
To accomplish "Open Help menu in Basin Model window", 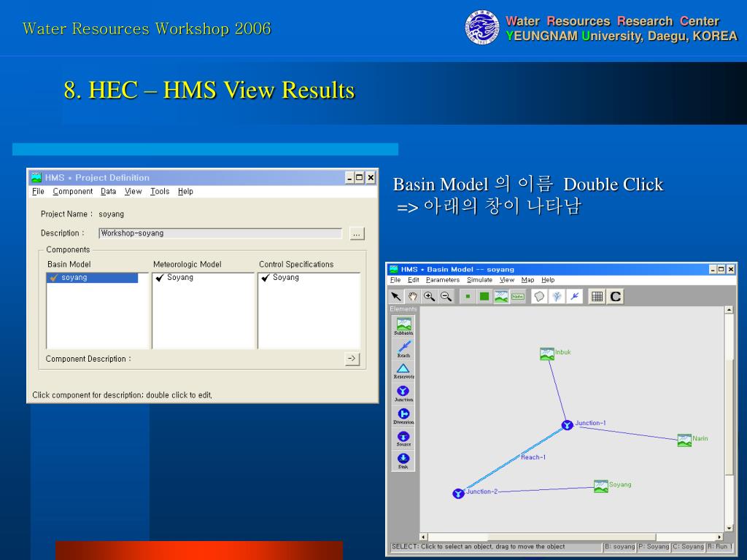I will pos(548,280).
